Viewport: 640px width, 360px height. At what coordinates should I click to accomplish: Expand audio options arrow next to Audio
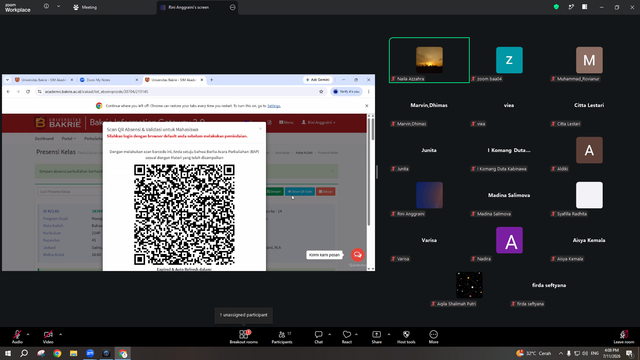(28, 334)
